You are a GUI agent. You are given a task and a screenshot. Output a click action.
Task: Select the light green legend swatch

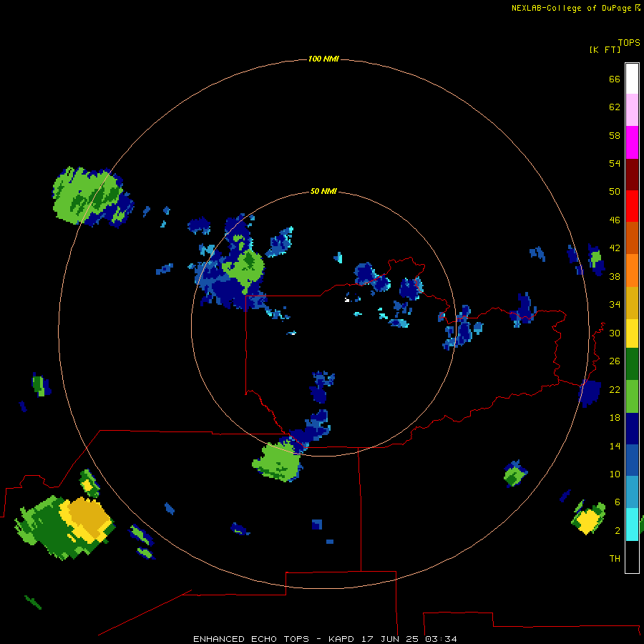(x=632, y=396)
